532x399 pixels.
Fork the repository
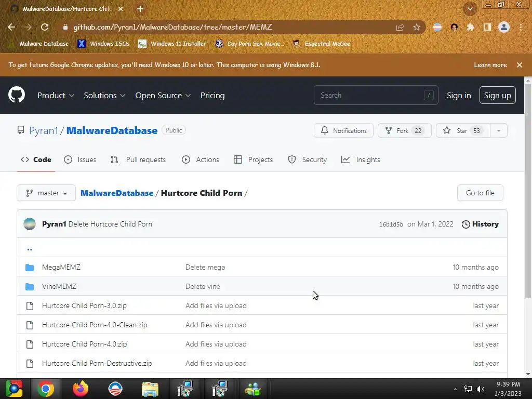point(404,130)
